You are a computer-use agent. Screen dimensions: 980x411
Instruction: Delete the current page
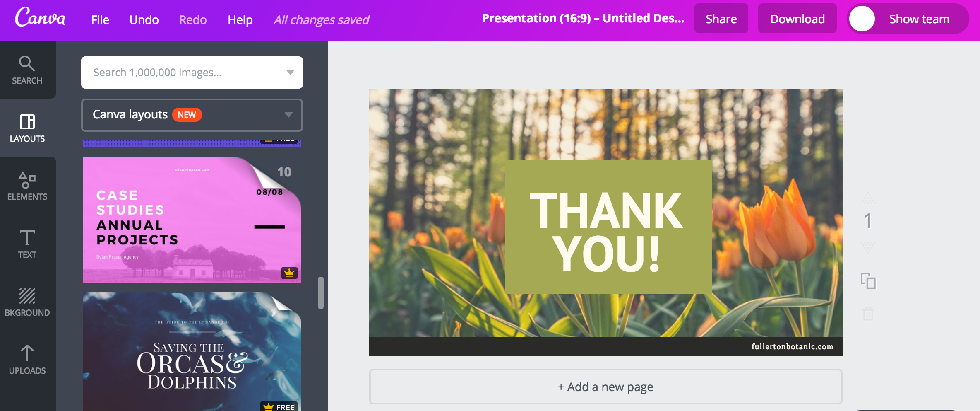869,314
